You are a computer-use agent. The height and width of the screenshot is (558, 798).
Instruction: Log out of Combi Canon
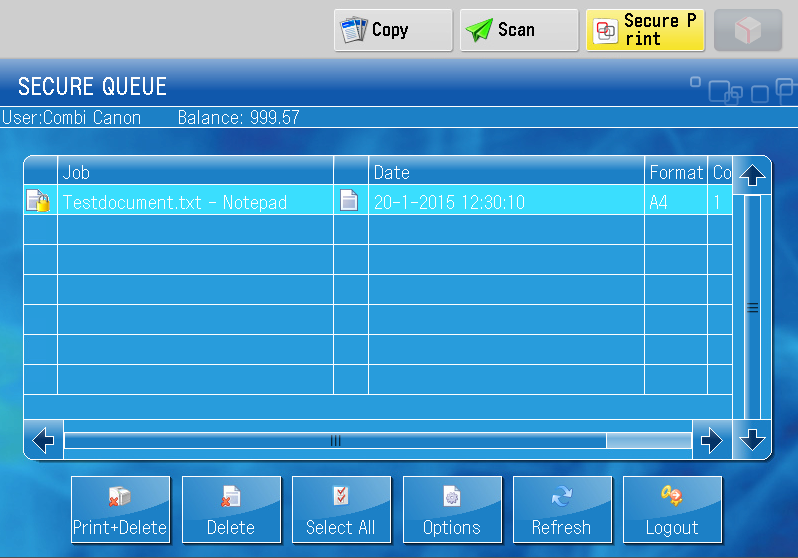pos(672,510)
